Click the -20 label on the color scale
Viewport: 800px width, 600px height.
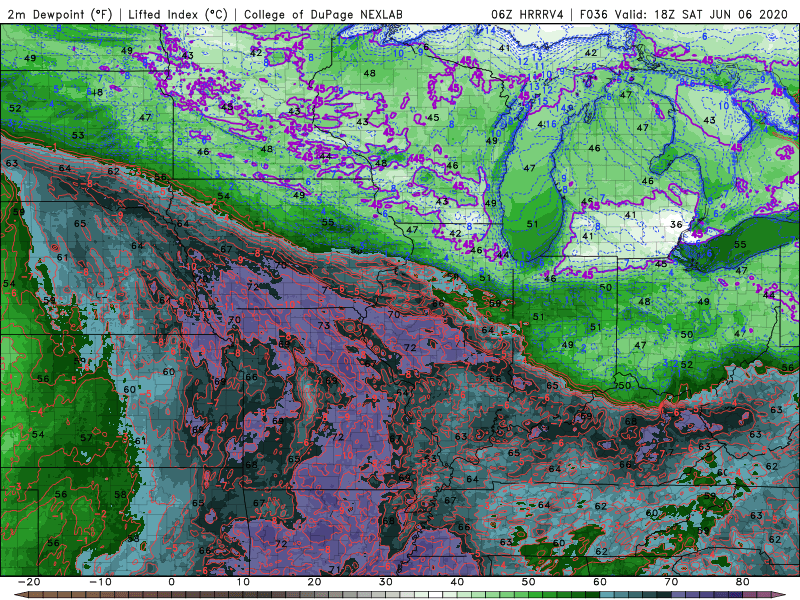[x=29, y=582]
